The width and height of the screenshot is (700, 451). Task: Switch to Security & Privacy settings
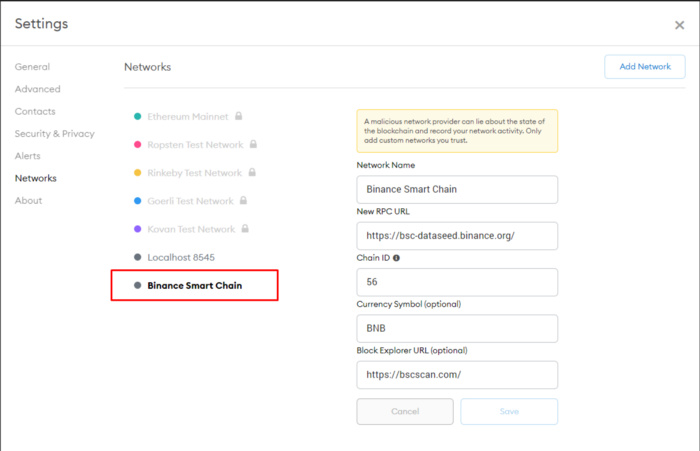point(54,133)
